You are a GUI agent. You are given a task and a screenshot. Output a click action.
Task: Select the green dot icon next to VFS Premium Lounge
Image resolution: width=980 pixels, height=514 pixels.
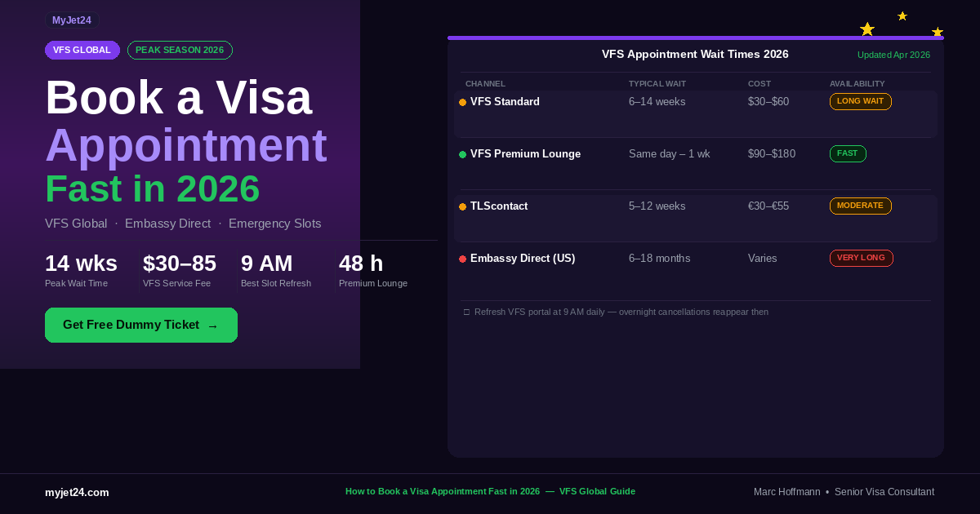point(462,153)
